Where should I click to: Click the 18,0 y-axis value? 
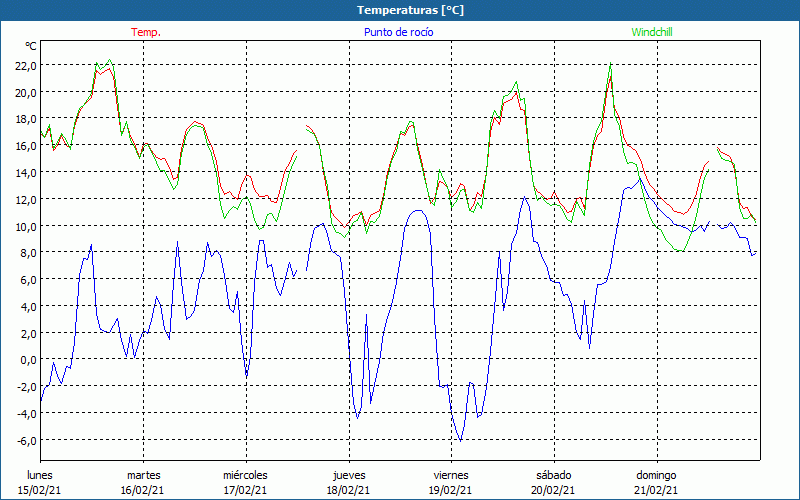coord(26,119)
